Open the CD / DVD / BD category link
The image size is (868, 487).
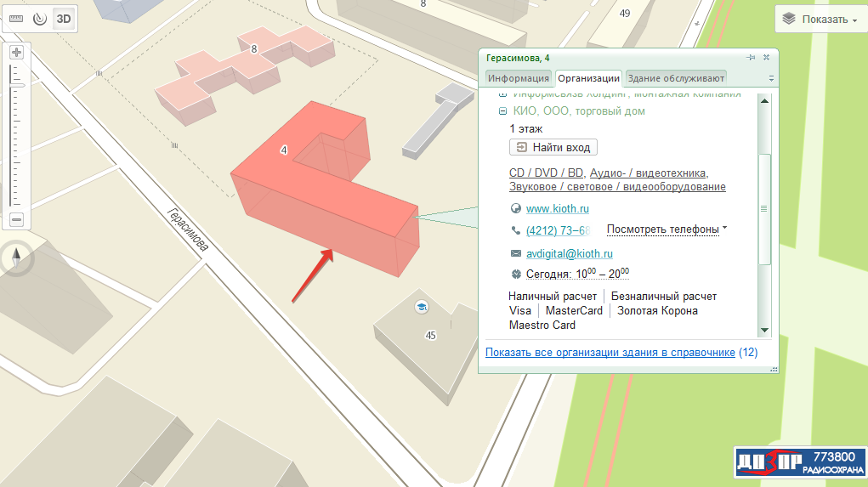pos(546,173)
